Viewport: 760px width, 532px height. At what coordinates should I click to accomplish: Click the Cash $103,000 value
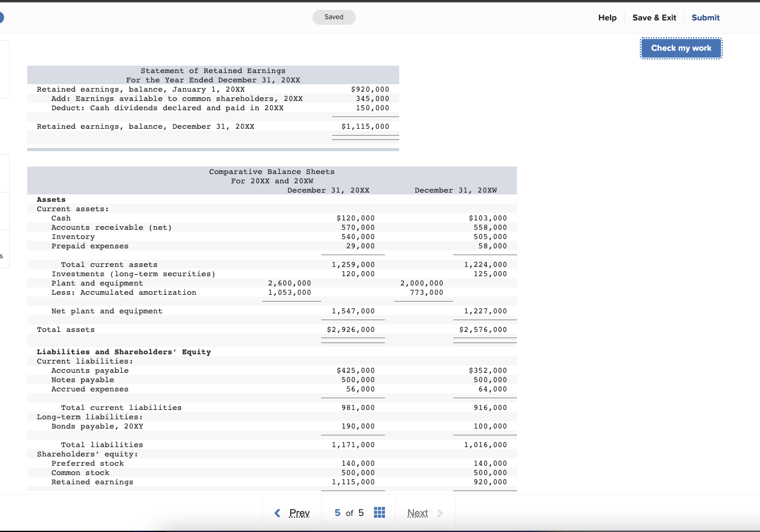click(x=488, y=218)
